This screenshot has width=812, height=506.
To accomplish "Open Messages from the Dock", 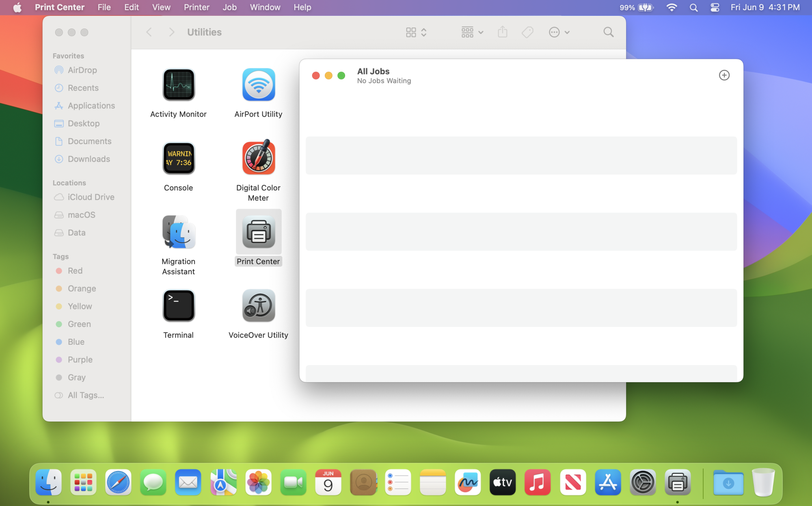I will pyautogui.click(x=153, y=482).
